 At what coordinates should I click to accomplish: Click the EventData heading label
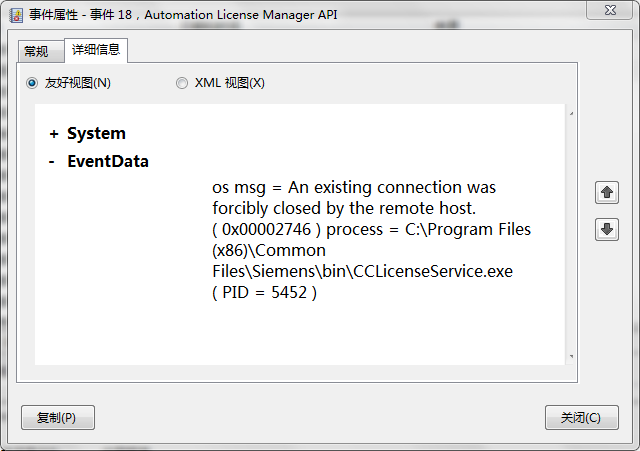pos(107,161)
